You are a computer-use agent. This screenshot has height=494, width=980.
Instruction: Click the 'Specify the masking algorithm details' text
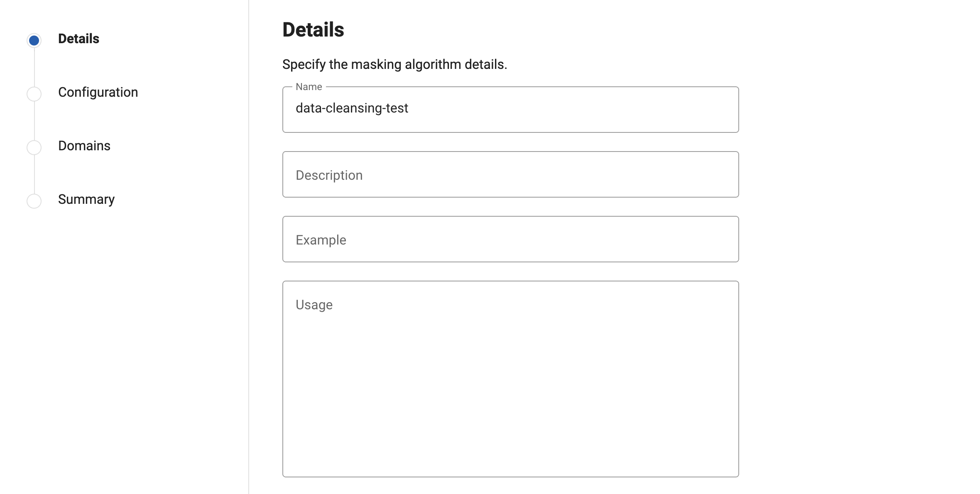[x=394, y=64]
